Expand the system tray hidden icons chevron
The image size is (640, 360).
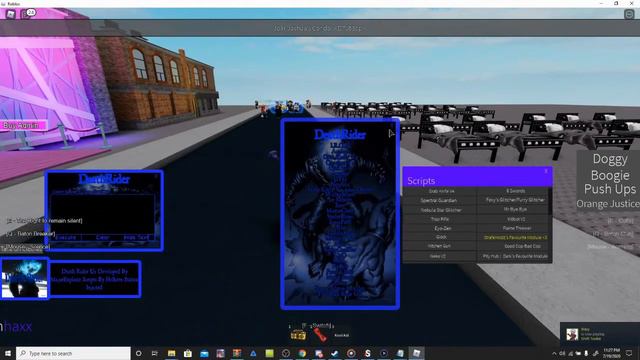point(554,353)
